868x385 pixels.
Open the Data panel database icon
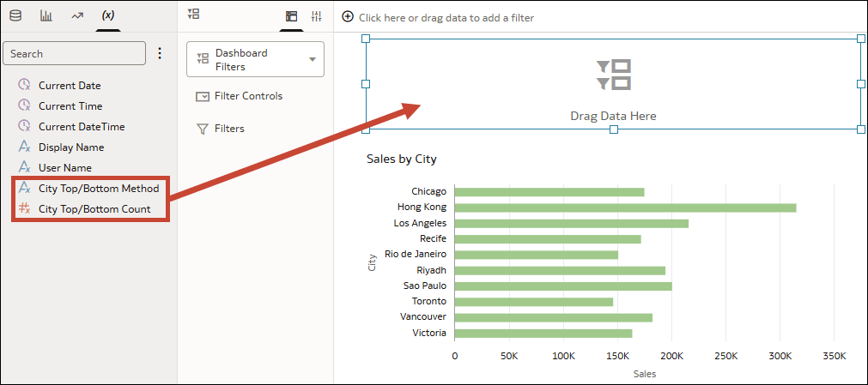pyautogui.click(x=16, y=16)
